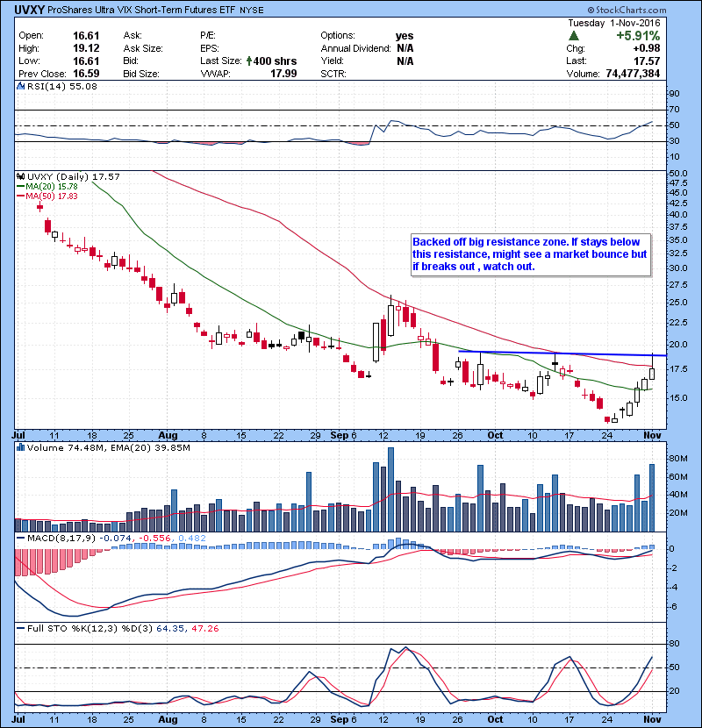Click the MA(50) 17.83 legend entry

tap(47, 196)
